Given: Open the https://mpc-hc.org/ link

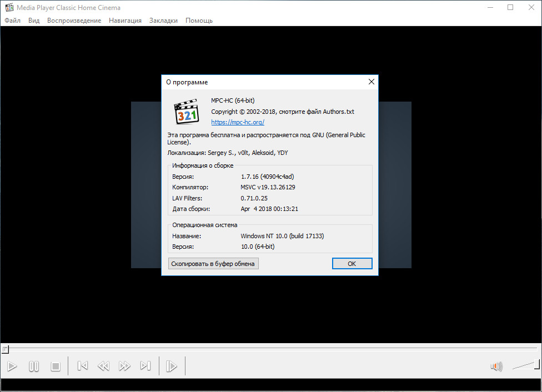Looking at the screenshot, I should pos(238,122).
